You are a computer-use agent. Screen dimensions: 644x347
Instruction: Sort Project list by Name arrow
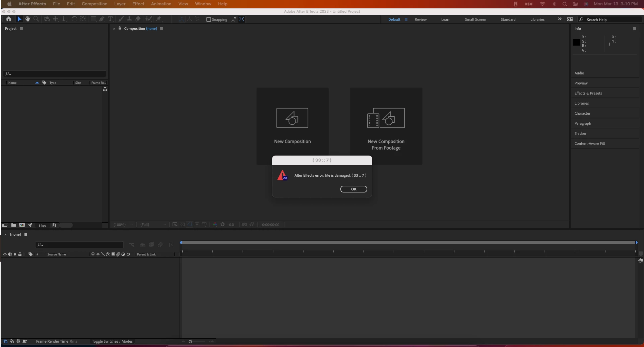(x=37, y=82)
